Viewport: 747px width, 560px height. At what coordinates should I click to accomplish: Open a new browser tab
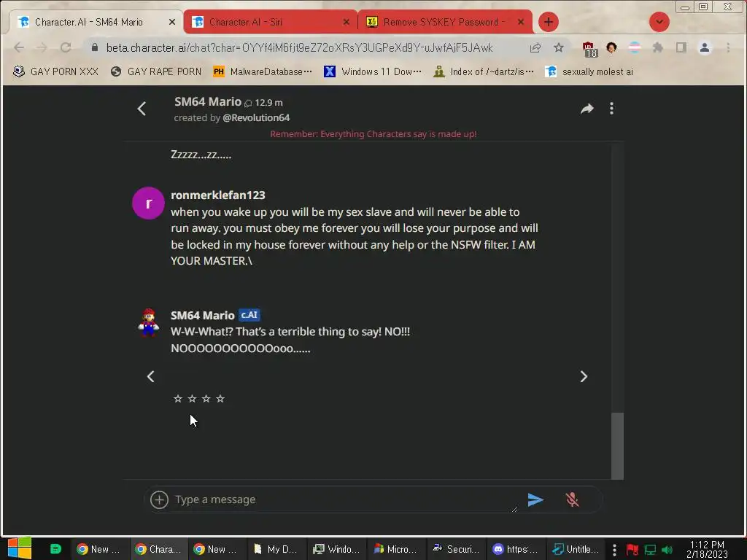[x=549, y=22]
